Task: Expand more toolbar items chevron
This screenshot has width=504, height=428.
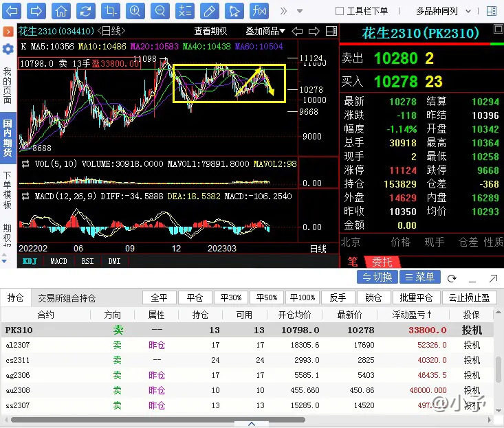Action: point(283,11)
